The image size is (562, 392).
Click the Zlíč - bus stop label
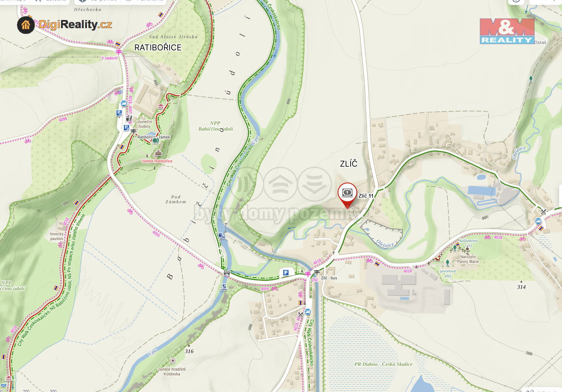click(329, 278)
